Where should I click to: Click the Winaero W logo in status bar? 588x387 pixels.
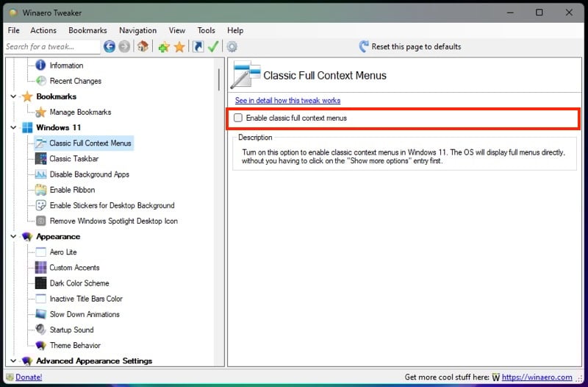(495, 377)
